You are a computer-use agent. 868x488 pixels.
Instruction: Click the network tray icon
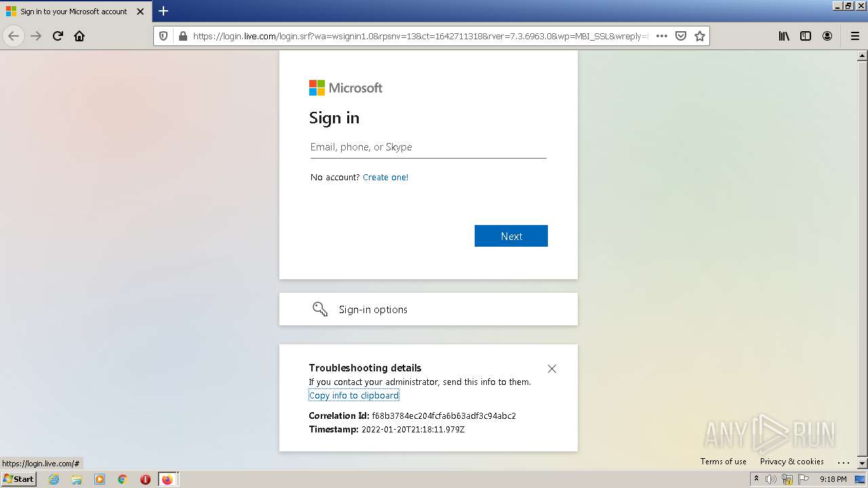[787, 479]
